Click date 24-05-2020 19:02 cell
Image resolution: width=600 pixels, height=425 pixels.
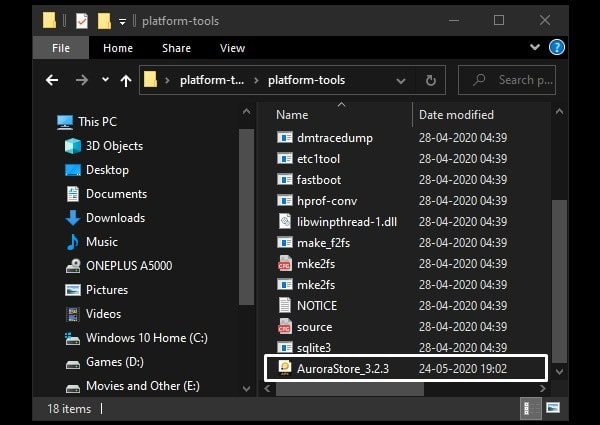[463, 369]
